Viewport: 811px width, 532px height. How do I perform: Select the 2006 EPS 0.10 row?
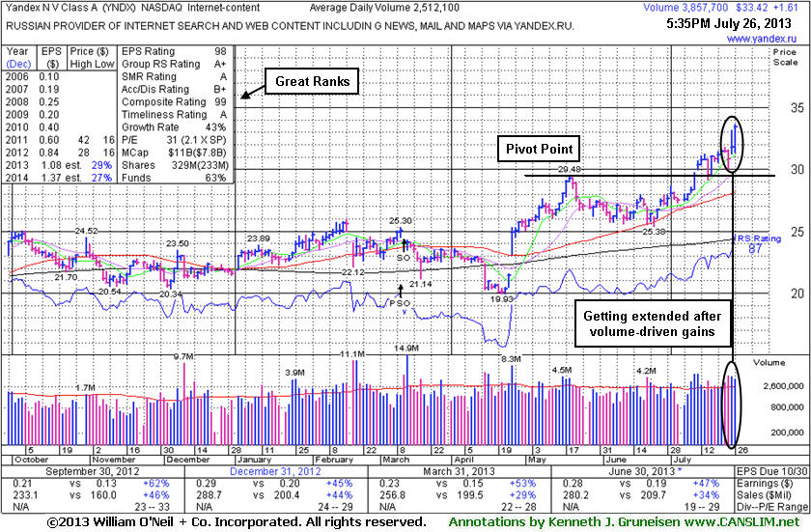pyautogui.click(x=33, y=76)
